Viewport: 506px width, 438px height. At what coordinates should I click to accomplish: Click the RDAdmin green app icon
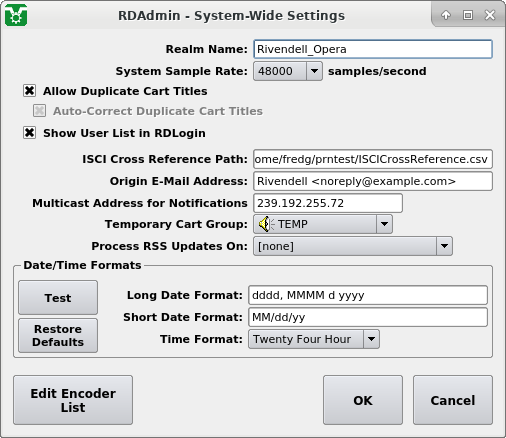coord(16,15)
